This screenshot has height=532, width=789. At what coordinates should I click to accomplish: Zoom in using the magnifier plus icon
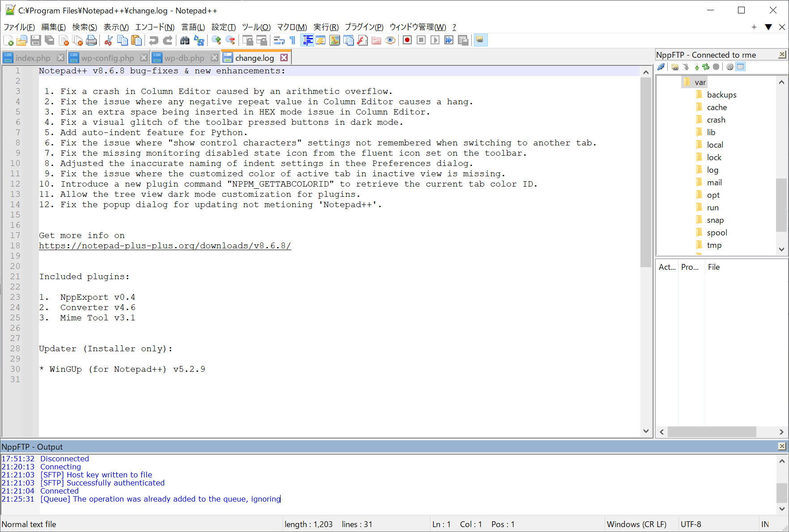[216, 40]
